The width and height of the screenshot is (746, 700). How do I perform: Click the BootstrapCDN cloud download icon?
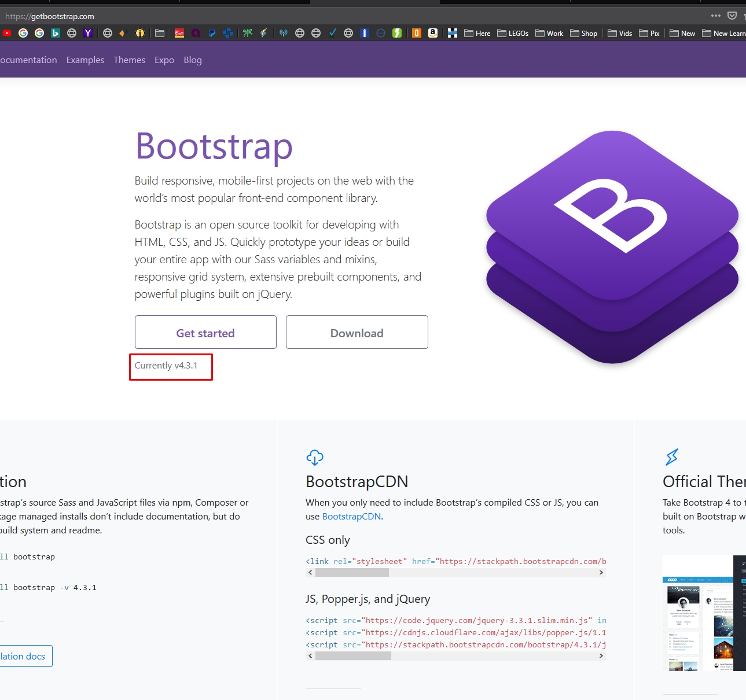[x=315, y=458]
